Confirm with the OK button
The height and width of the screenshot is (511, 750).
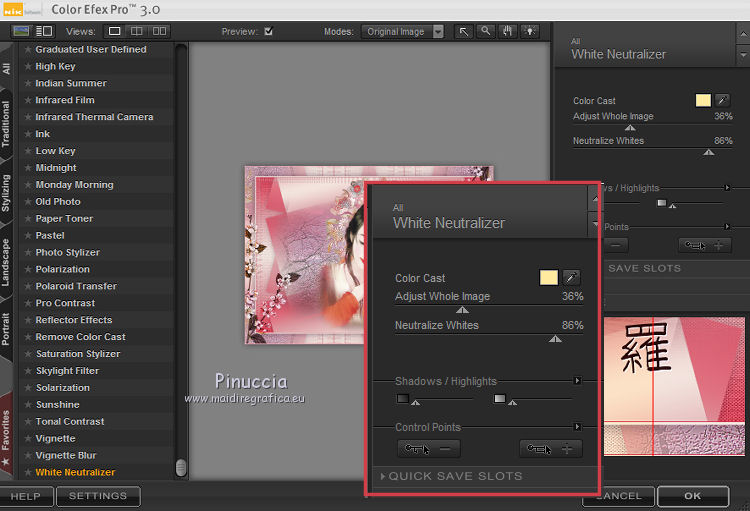pos(693,496)
